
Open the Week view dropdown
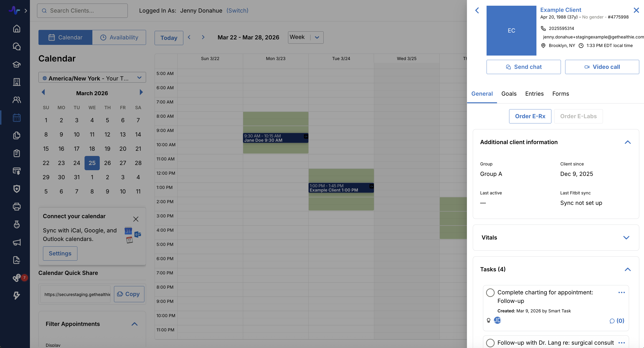point(306,37)
